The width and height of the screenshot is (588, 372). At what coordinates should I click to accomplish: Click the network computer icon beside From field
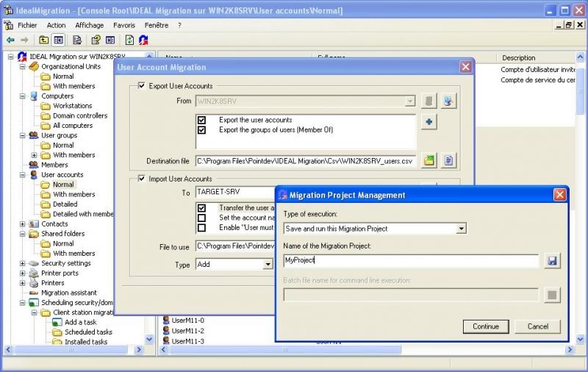[x=448, y=101]
